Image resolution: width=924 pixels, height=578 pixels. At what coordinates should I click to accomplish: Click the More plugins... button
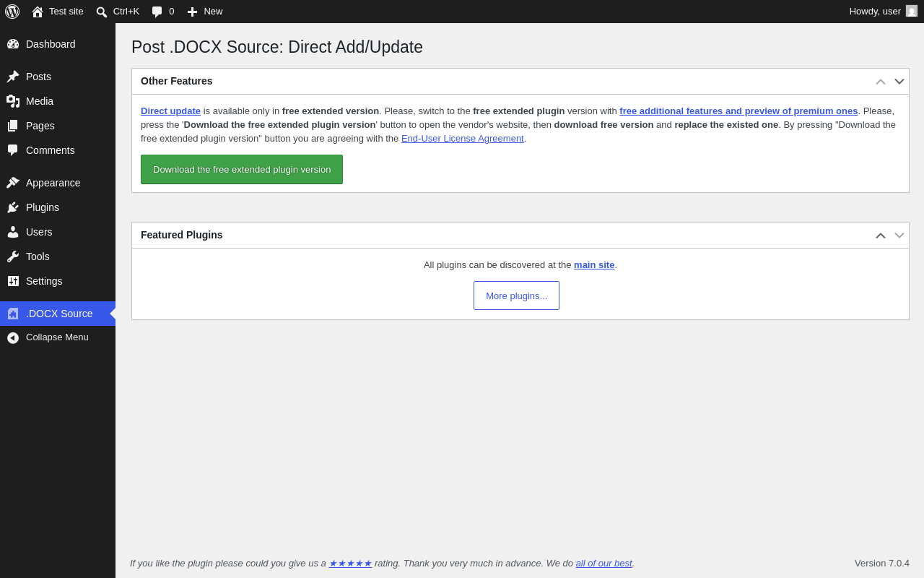tap(516, 296)
